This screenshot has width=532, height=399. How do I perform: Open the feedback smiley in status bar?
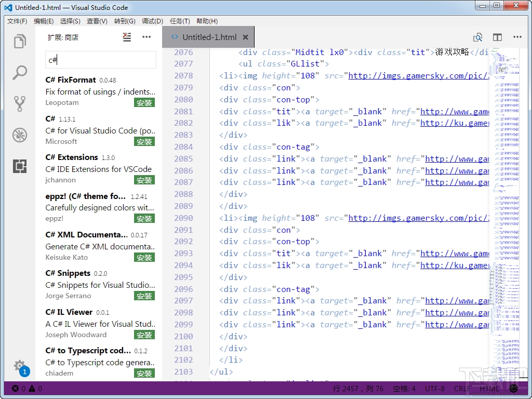(x=514, y=388)
